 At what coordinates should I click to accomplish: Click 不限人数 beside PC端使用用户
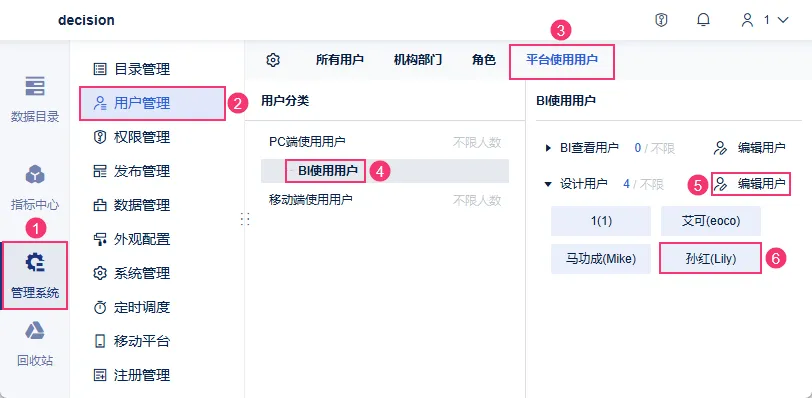(x=477, y=142)
